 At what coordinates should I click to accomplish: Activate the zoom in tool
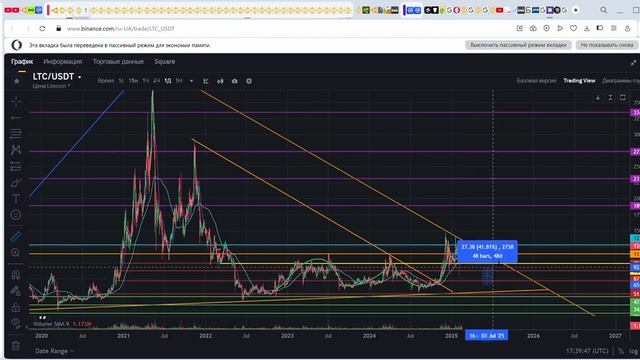16,253
